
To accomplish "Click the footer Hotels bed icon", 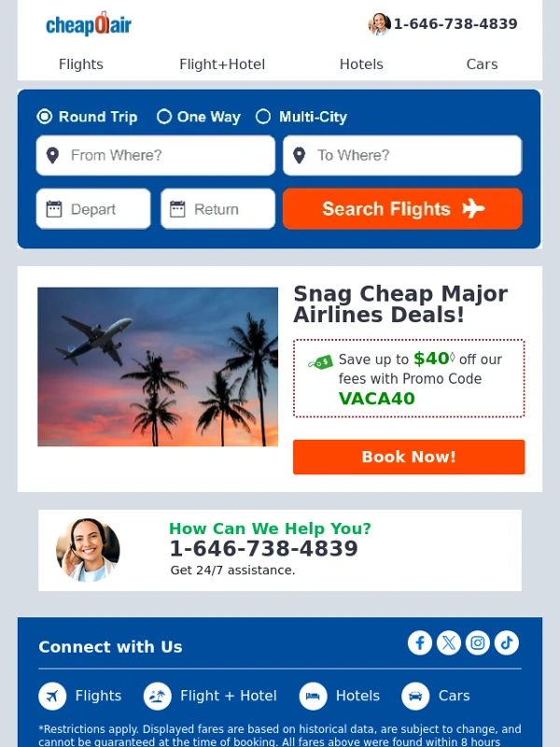I will [313, 696].
